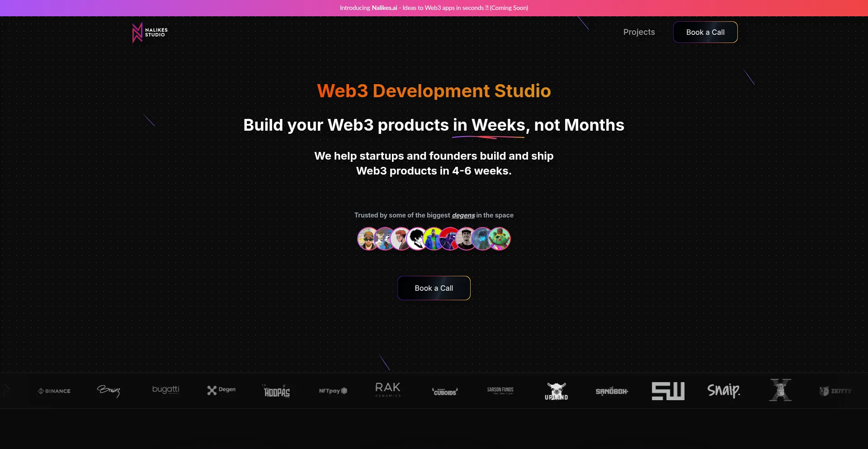Screen dimensions: 868x449
Task: Select the Degen logo
Action: [x=221, y=390]
